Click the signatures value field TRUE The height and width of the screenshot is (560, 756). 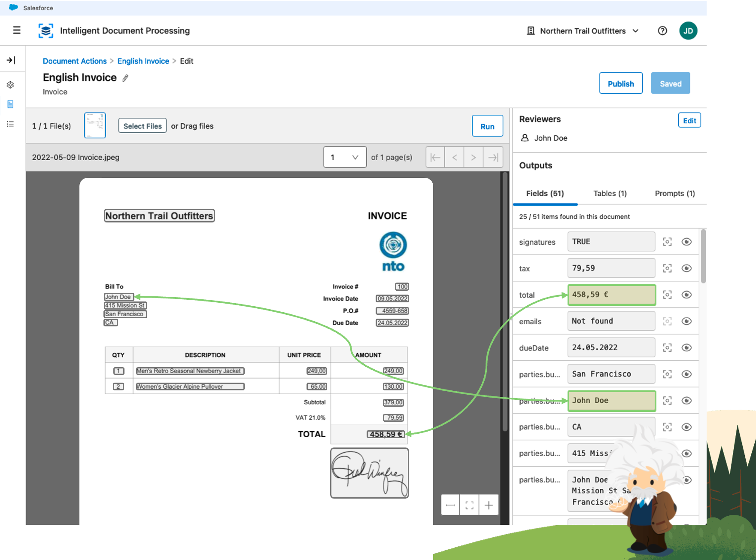pos(611,241)
